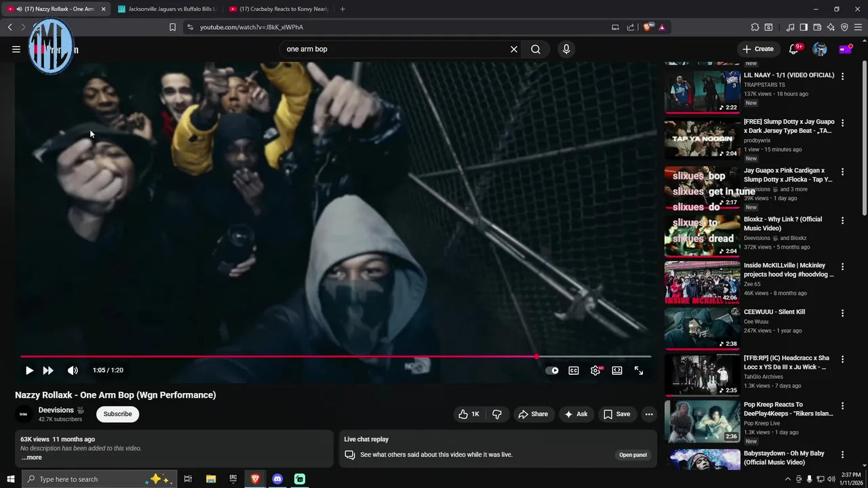Switch to the Cracbaby Reacts to Konvy tab
The image size is (868, 488).
coord(278,9)
